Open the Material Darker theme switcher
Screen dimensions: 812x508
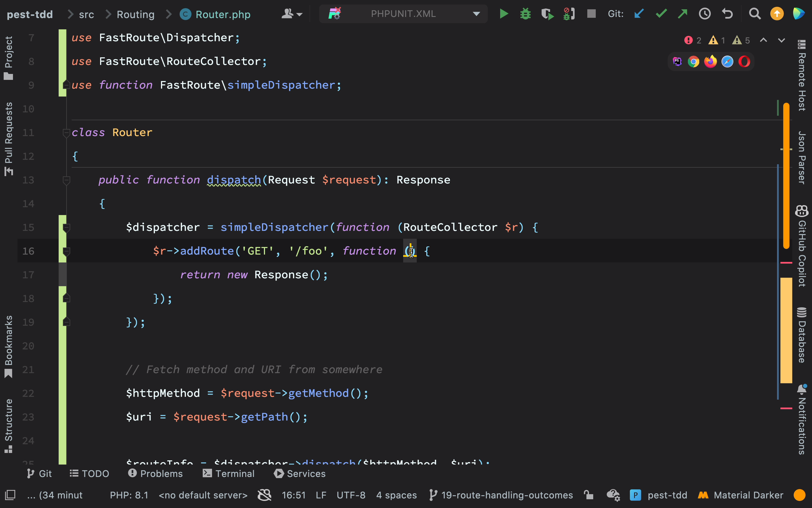(741, 495)
